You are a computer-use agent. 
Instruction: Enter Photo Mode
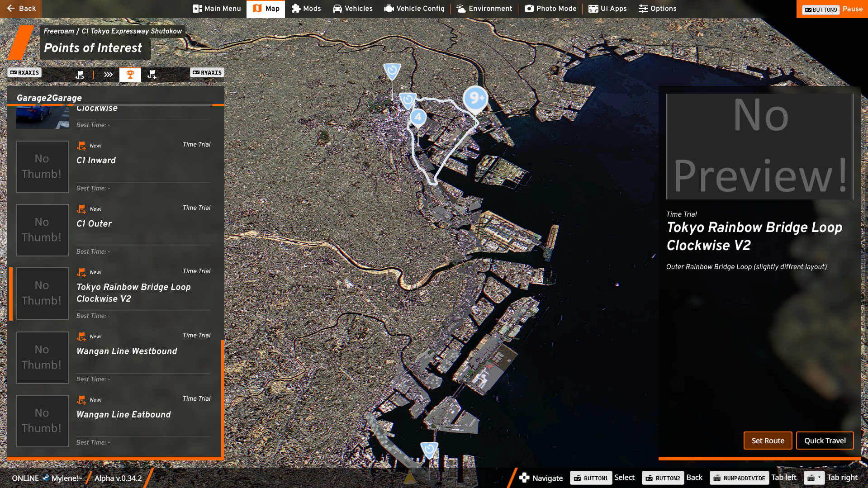[550, 9]
